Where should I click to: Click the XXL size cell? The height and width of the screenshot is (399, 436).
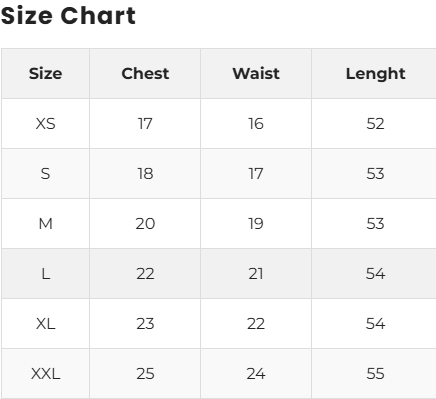(x=45, y=374)
